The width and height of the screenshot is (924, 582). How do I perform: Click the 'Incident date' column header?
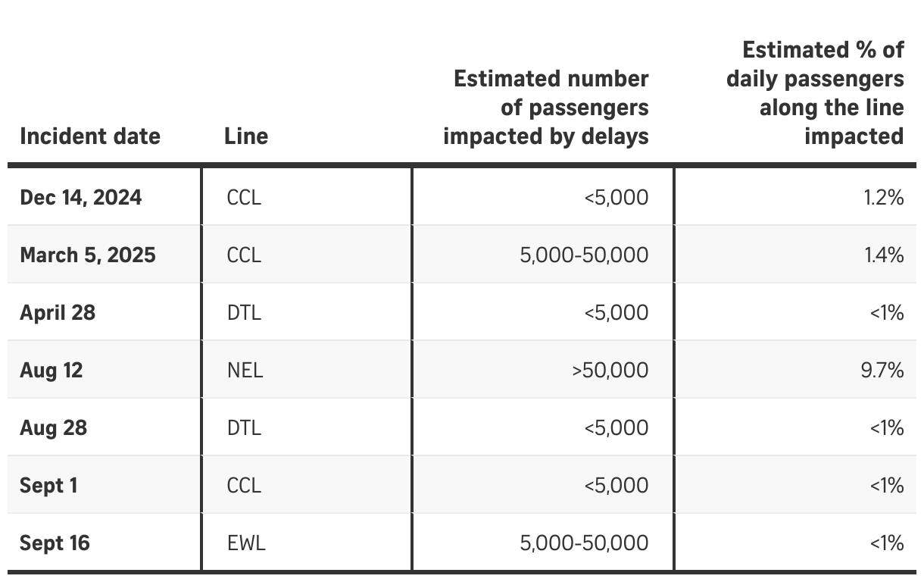(90, 136)
